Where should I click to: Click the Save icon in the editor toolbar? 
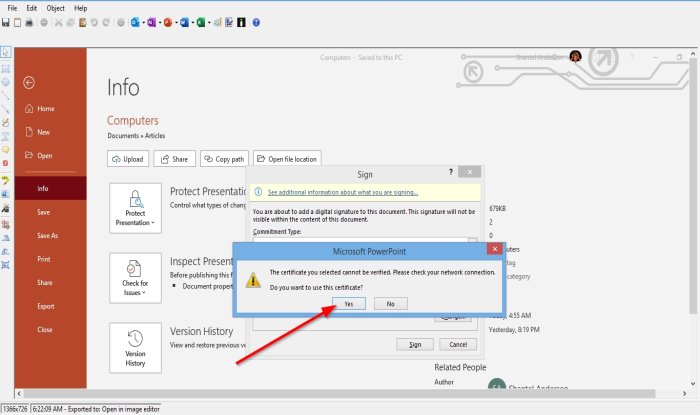click(x=5, y=22)
